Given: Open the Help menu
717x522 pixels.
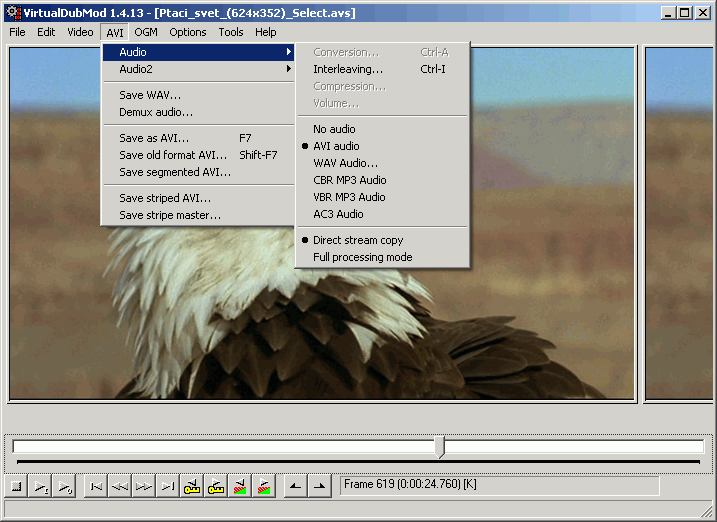Looking at the screenshot, I should [x=266, y=32].
